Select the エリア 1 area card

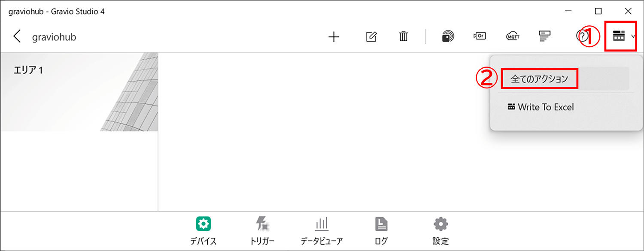point(79,92)
